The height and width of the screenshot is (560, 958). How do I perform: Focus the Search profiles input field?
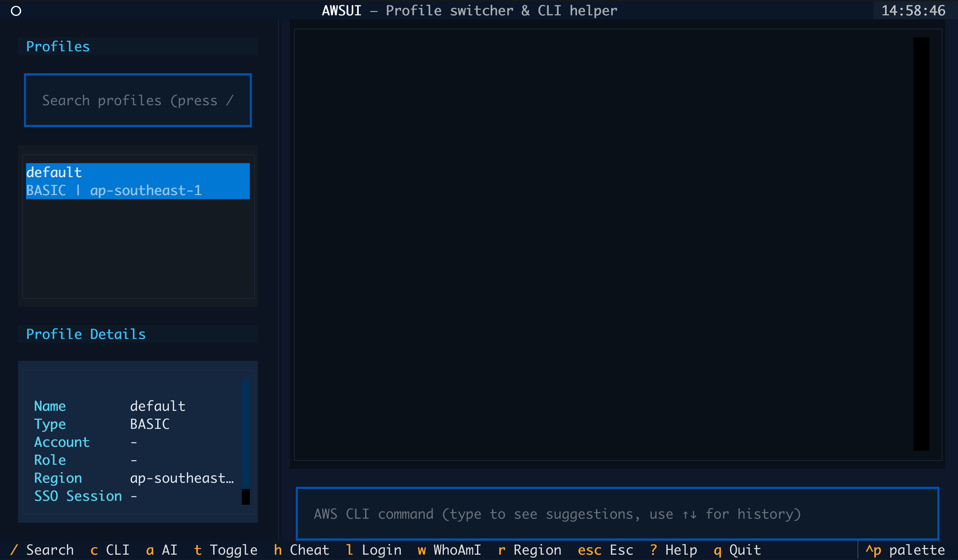click(138, 100)
